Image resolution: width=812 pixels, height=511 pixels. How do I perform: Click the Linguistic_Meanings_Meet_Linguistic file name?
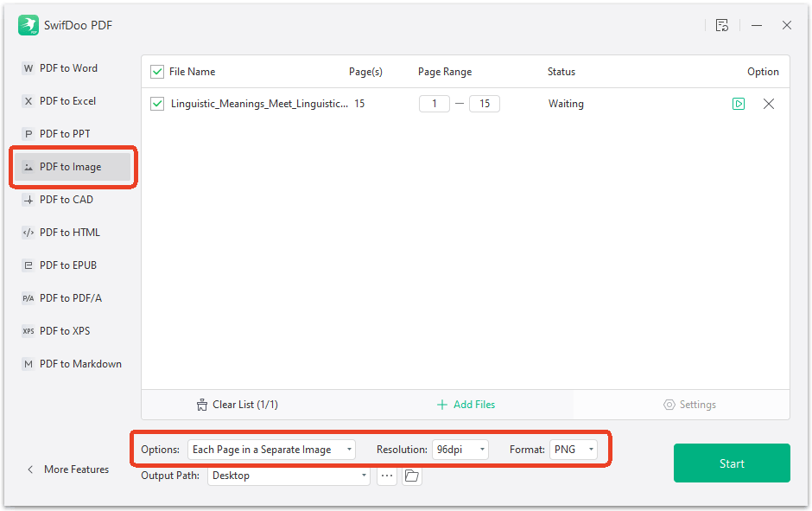[259, 104]
